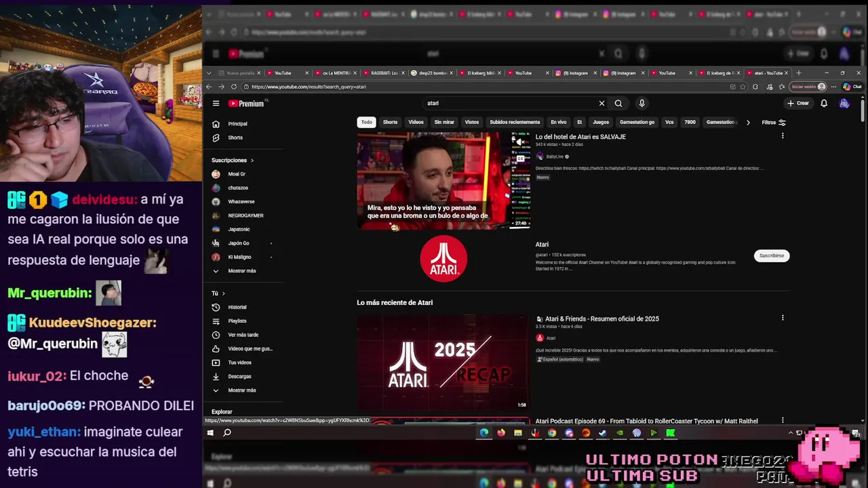The width and height of the screenshot is (868, 488).
Task: Select the Vistos filter chip
Action: (x=472, y=123)
